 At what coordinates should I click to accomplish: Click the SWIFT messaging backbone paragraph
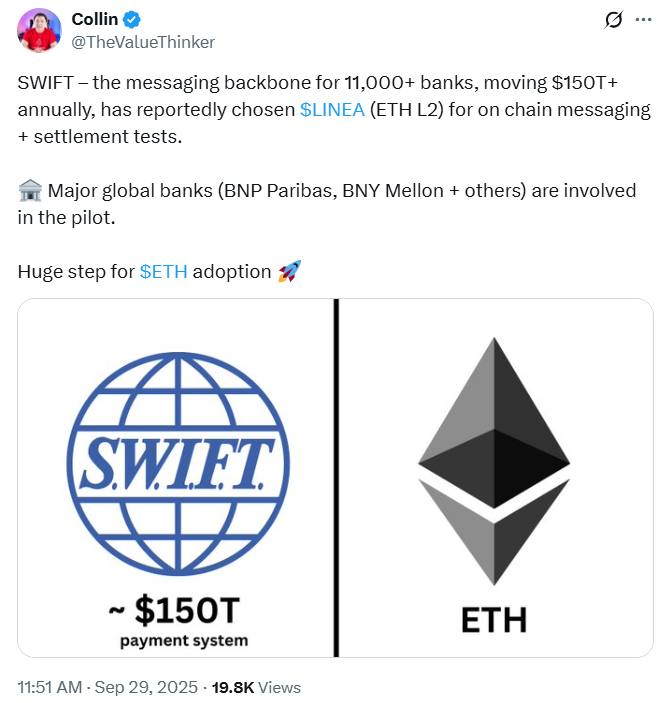[334, 110]
